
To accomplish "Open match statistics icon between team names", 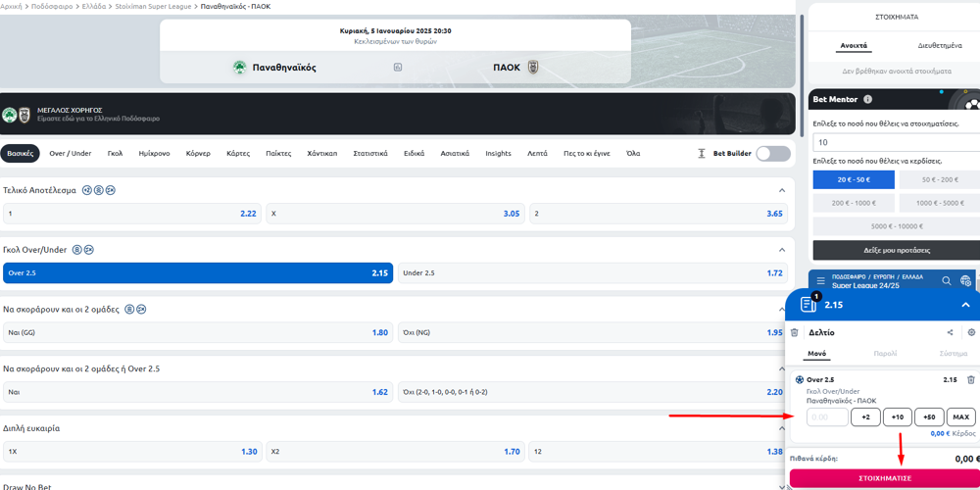I will pos(398,68).
